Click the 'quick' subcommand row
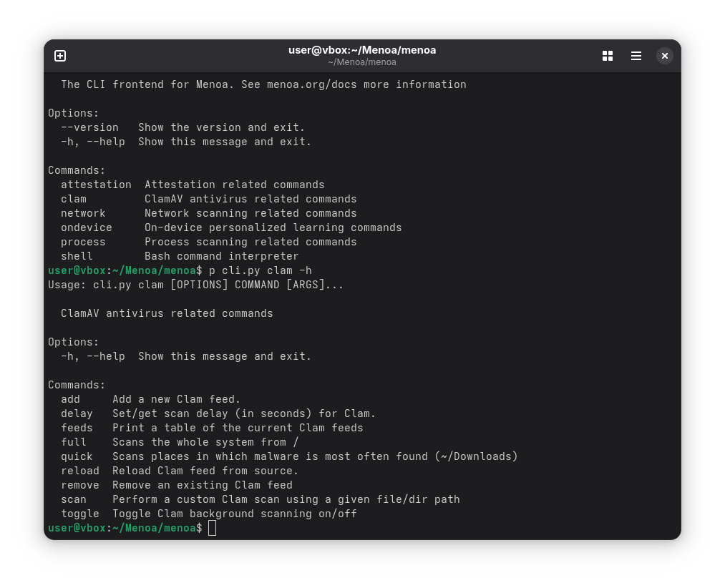 289,456
